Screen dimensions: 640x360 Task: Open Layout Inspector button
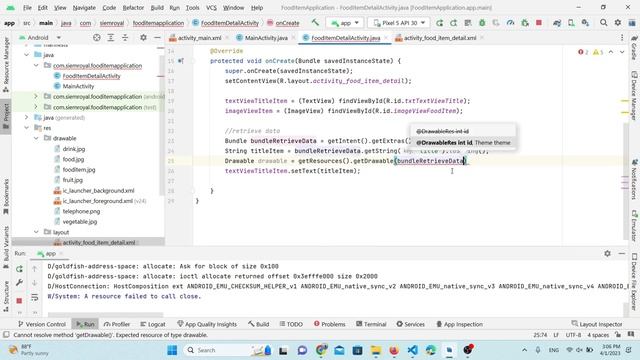click(x=597, y=324)
